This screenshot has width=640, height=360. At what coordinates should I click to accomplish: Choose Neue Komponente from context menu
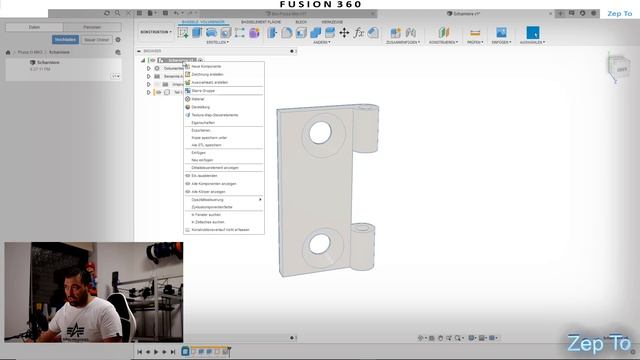(x=224, y=66)
